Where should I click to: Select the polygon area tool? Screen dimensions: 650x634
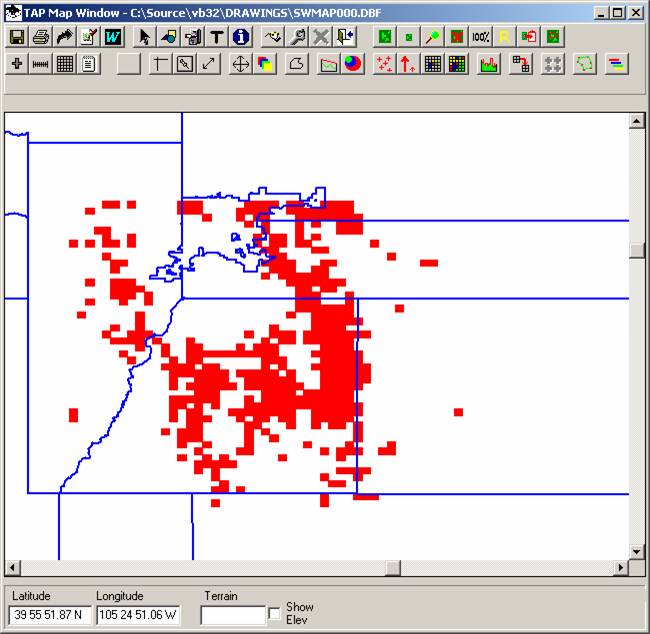[296, 64]
